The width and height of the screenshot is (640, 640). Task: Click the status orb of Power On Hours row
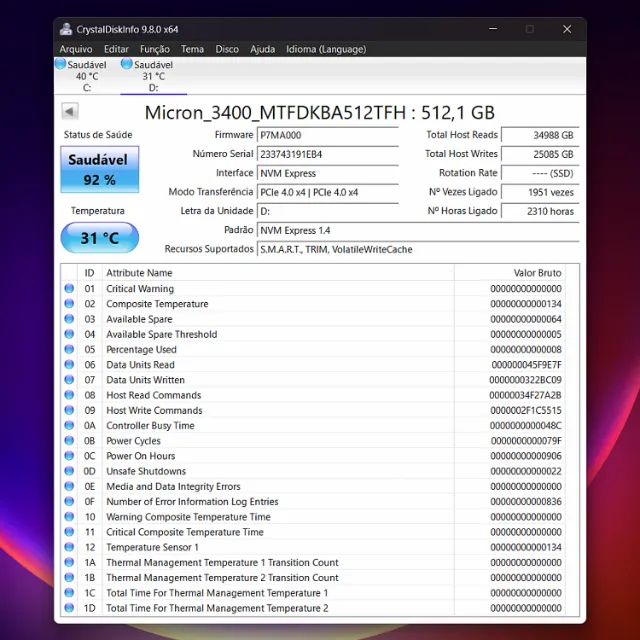coord(69,456)
